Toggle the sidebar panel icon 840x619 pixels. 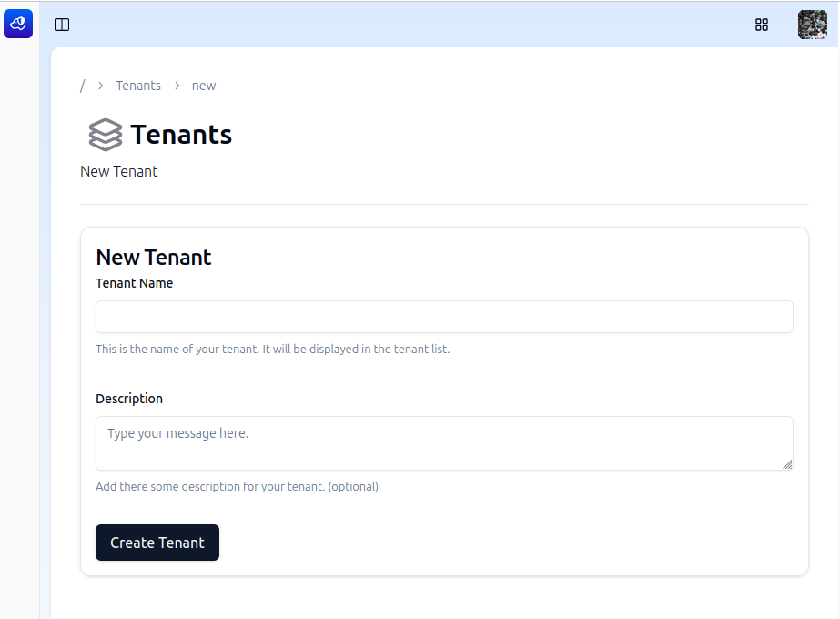pyautogui.click(x=62, y=25)
